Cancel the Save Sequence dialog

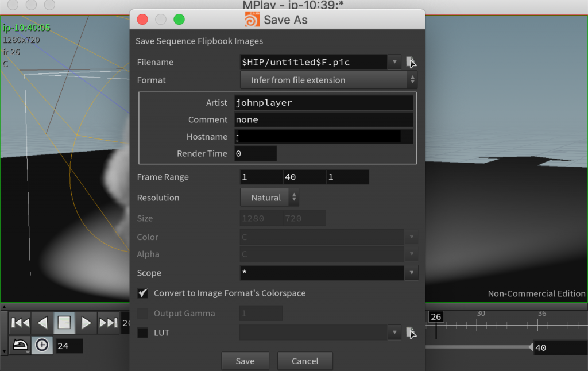pyautogui.click(x=305, y=361)
